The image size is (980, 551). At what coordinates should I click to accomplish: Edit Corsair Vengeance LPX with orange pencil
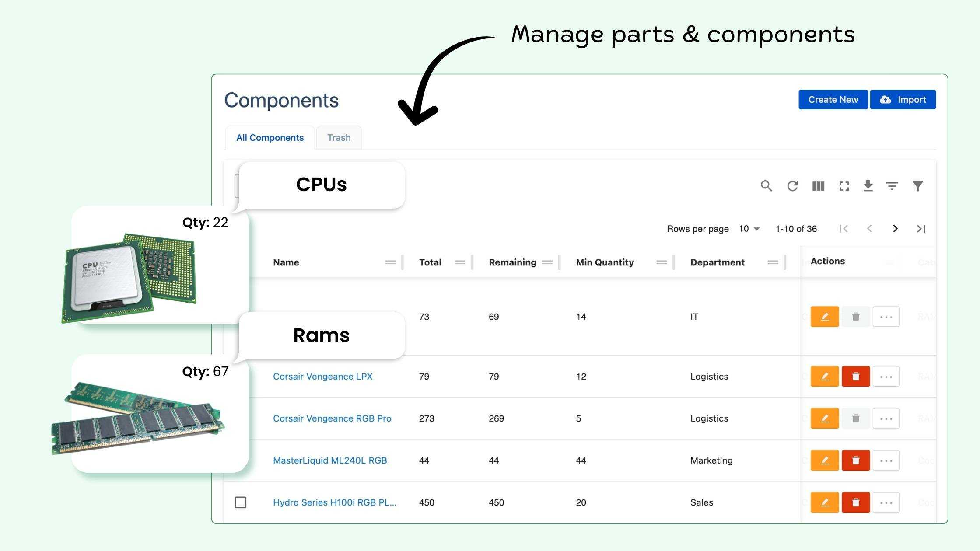click(824, 377)
